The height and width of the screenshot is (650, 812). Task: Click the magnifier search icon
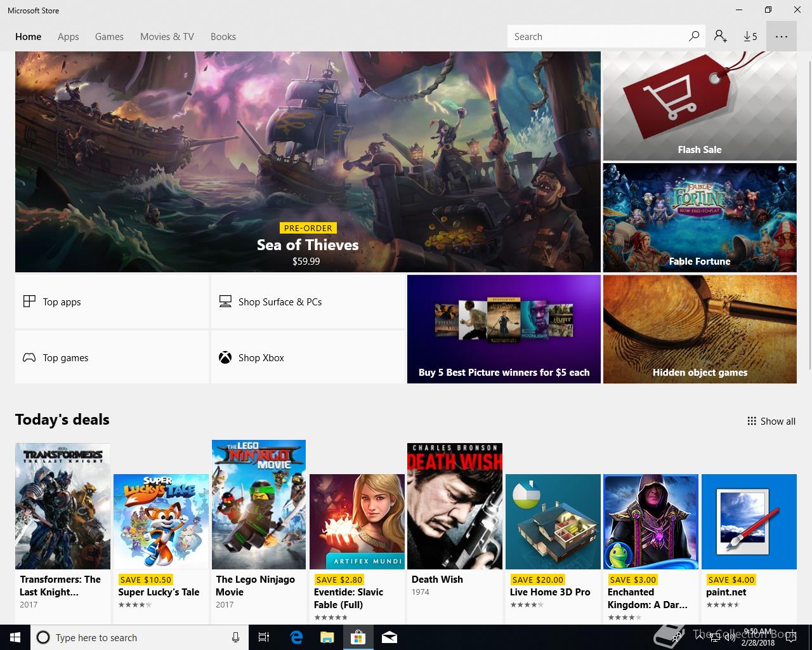(x=694, y=36)
